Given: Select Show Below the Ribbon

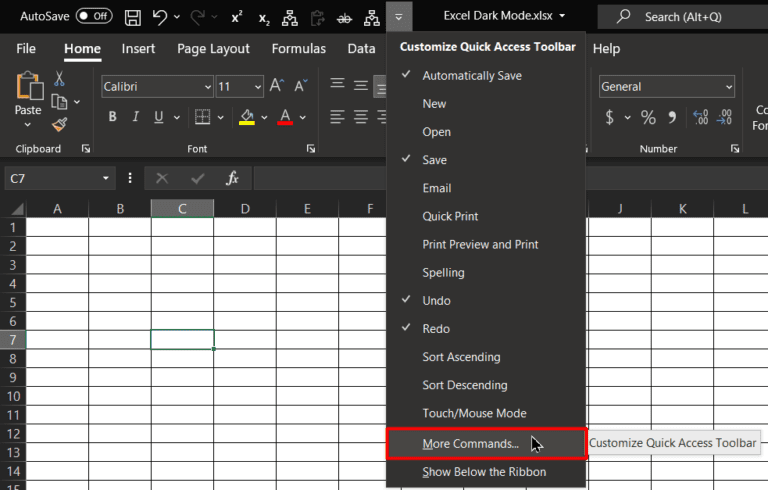Looking at the screenshot, I should (x=486, y=472).
